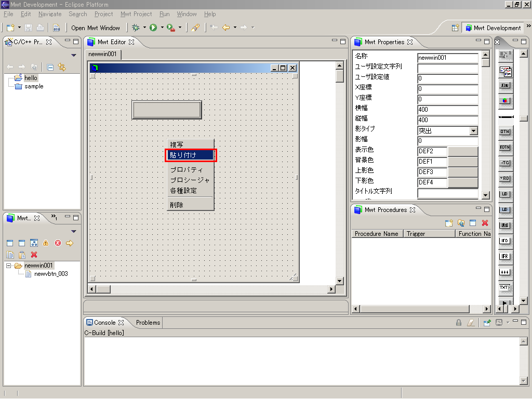Open the External Tools dropdown arrow

click(180, 28)
